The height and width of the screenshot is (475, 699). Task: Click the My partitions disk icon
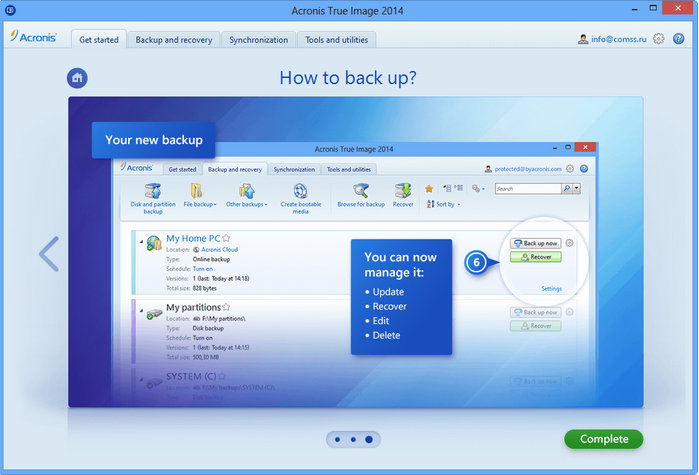point(154,314)
